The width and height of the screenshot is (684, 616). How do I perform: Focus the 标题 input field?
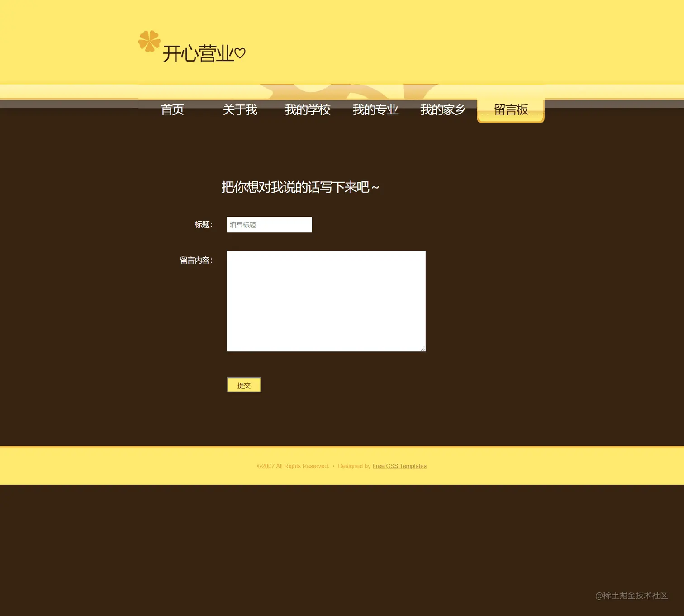(x=269, y=225)
